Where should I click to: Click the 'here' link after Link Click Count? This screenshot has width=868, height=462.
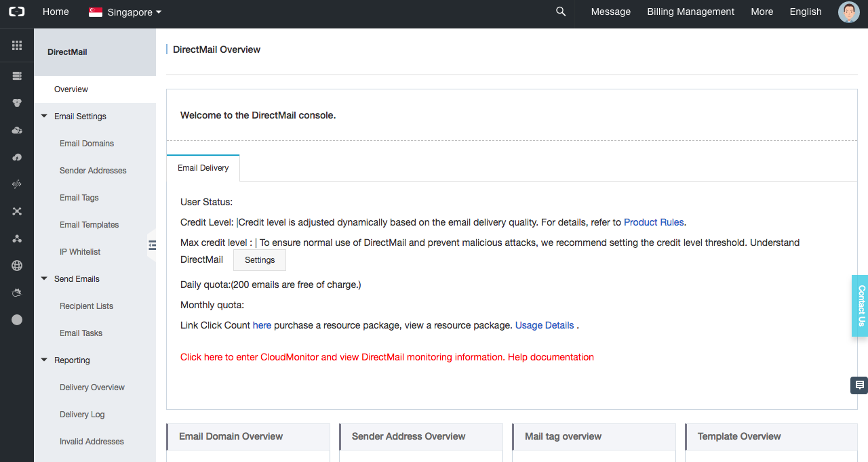pyautogui.click(x=262, y=325)
